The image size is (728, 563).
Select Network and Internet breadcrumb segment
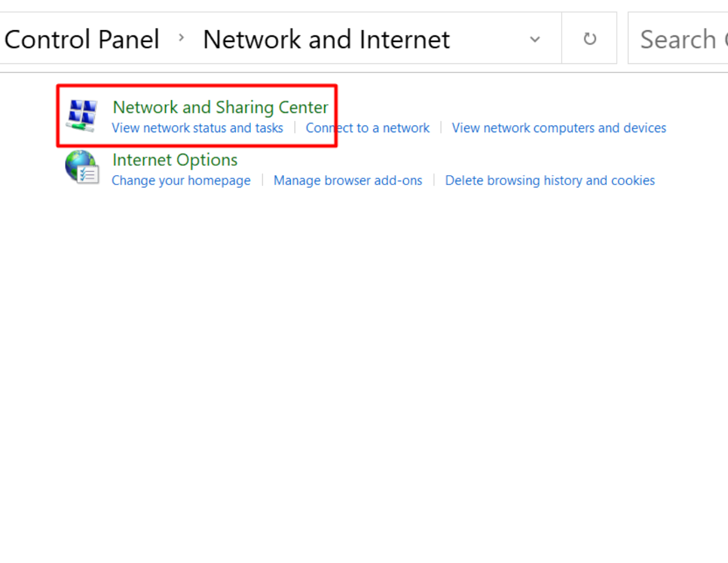pyautogui.click(x=326, y=40)
